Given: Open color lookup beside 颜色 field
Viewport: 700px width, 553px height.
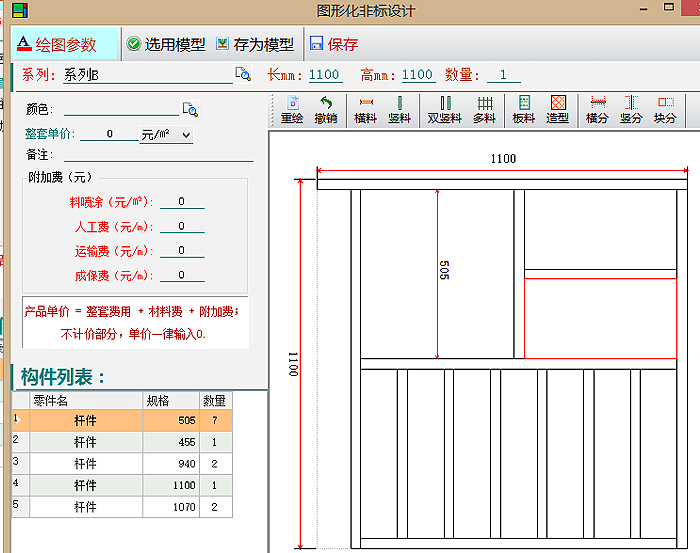Looking at the screenshot, I should [x=190, y=109].
